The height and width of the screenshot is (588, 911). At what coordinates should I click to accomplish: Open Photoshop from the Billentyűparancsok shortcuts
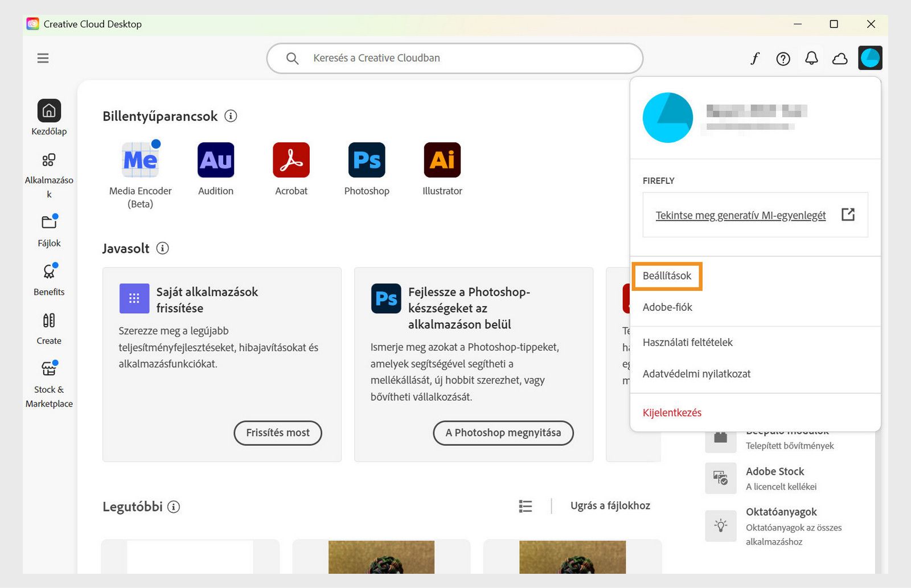point(366,161)
